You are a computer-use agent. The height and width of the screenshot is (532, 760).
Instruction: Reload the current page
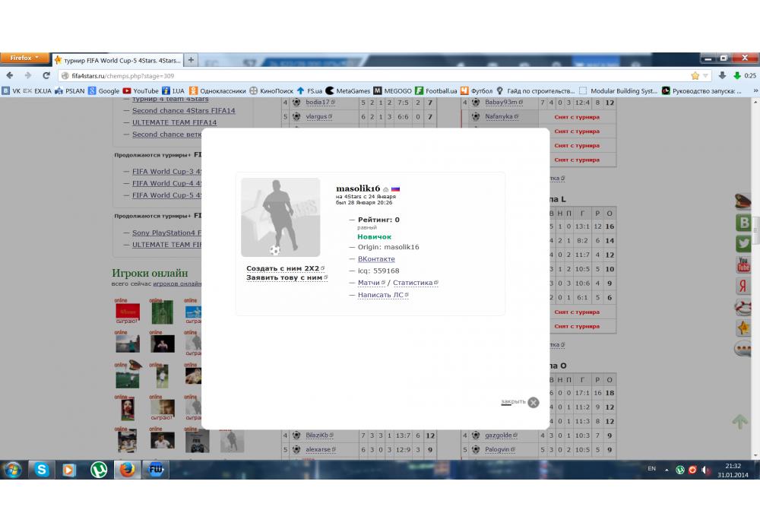46,75
